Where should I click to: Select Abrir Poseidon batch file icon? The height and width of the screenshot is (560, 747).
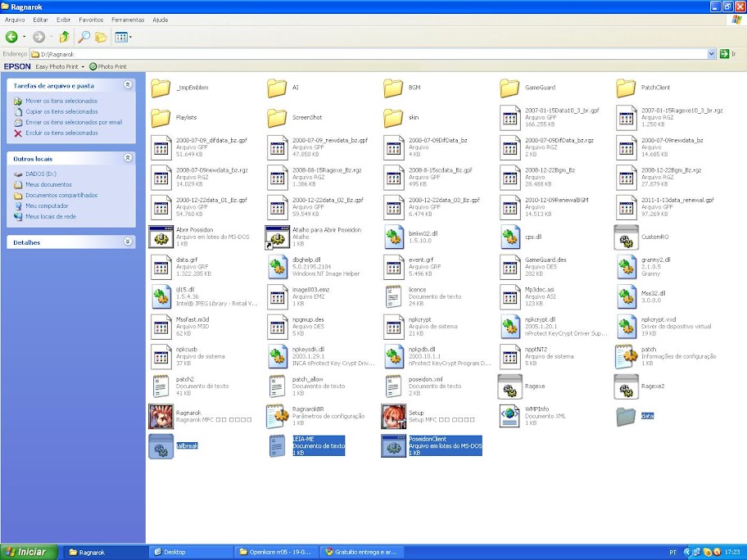tap(161, 237)
